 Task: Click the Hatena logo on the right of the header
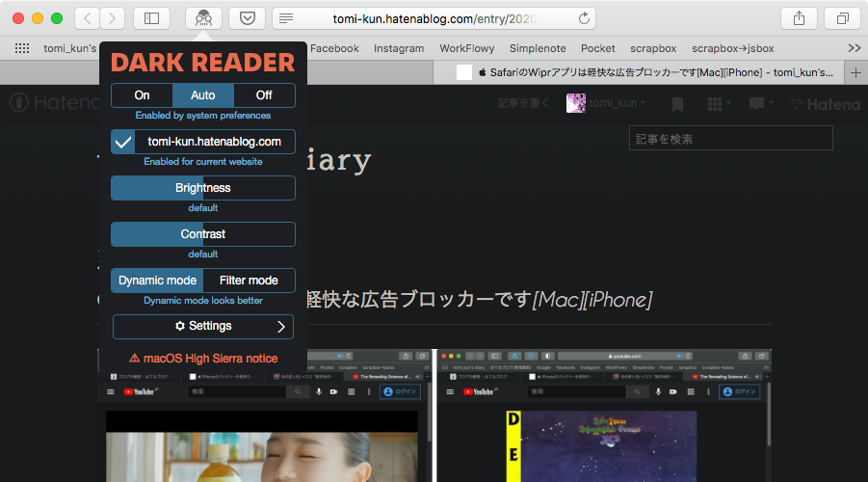[826, 103]
